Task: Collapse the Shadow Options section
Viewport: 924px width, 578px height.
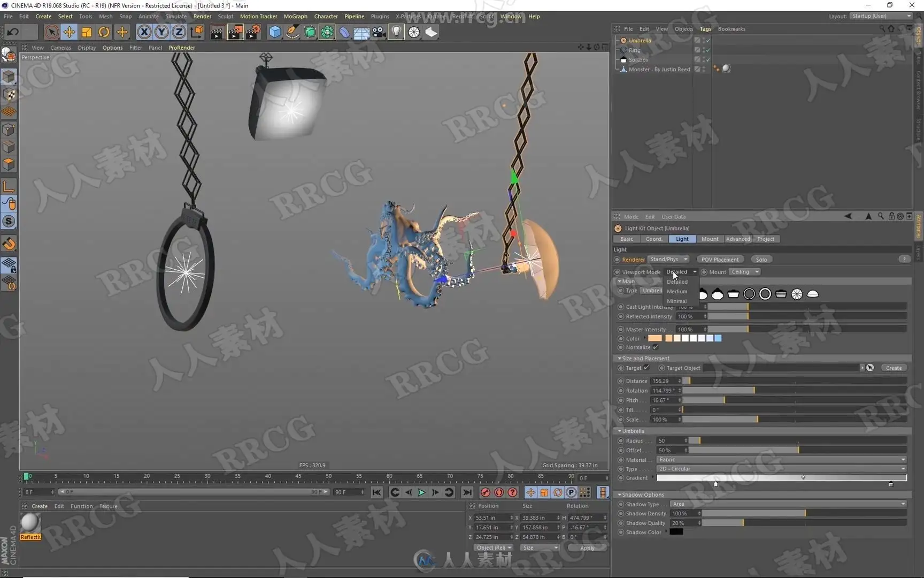Action: (620, 495)
